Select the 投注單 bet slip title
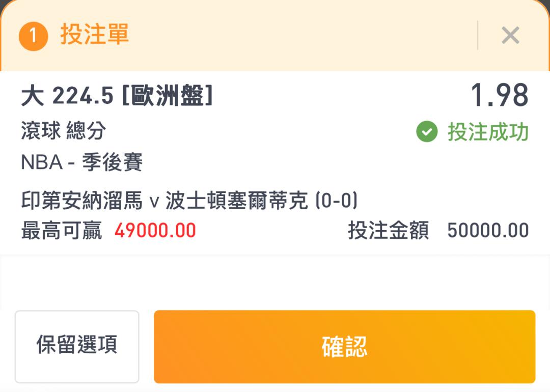This screenshot has width=550, height=392. tap(95, 34)
